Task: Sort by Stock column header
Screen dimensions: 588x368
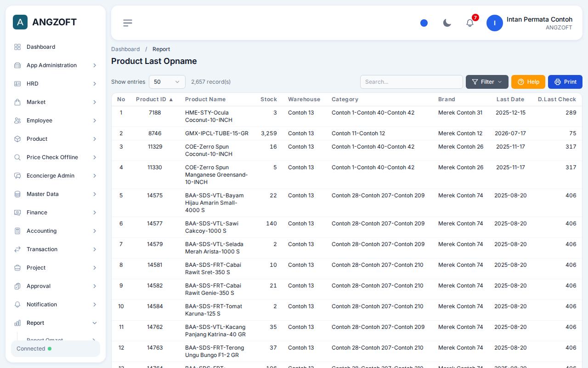Action: (269, 99)
